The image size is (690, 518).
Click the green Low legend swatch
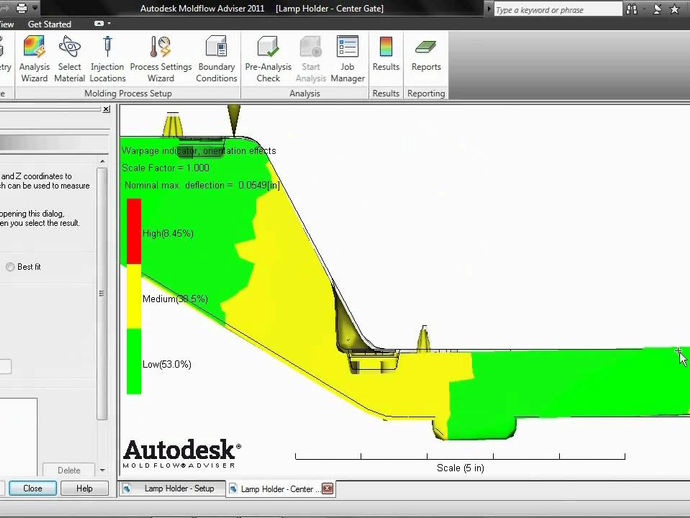point(134,361)
